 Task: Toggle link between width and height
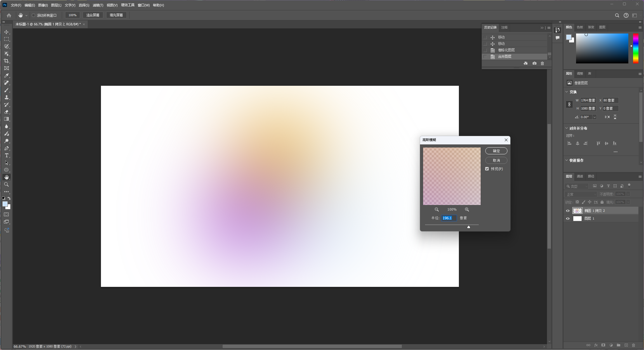coord(569,104)
